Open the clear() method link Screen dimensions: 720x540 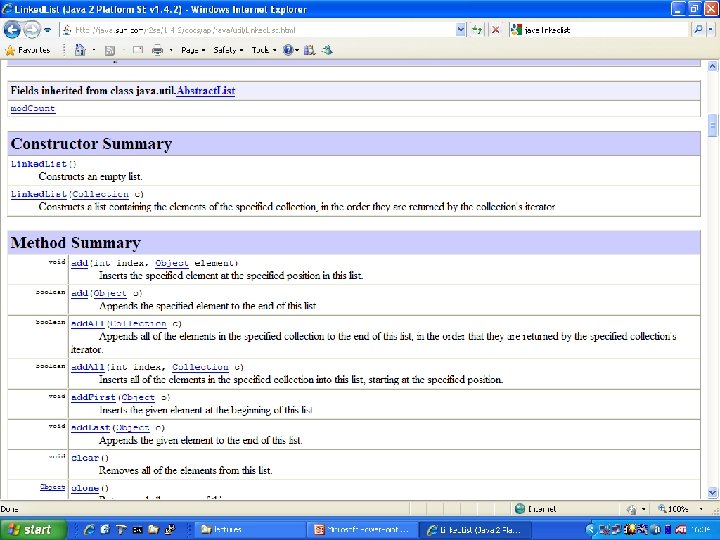[x=85, y=458]
